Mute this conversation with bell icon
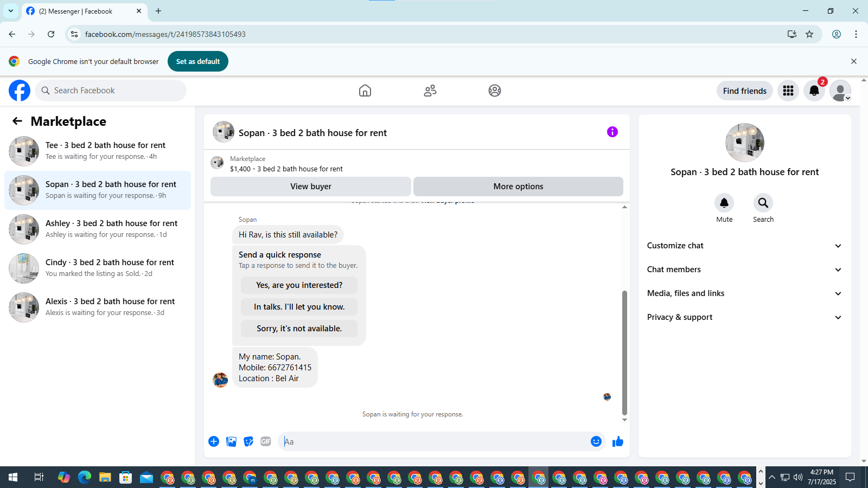Viewport: 868px width, 488px height. point(724,203)
